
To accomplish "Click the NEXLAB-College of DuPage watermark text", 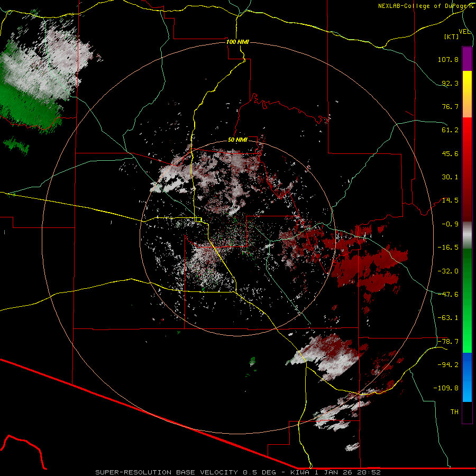I will pyautogui.click(x=427, y=6).
